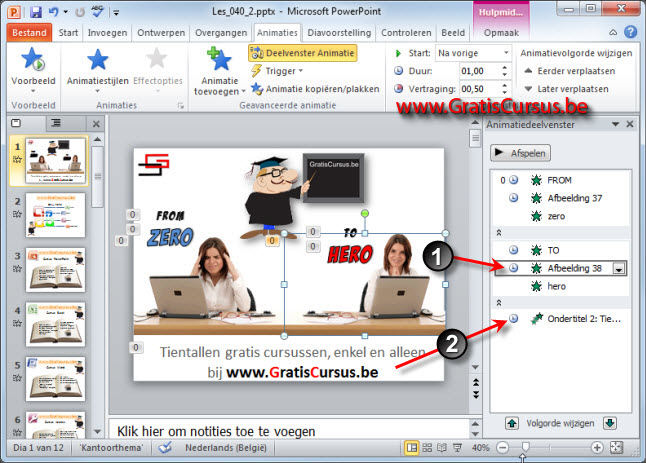This screenshot has width=646, height=463.
Task: Start slideshow from status bar icon
Action: (x=457, y=447)
